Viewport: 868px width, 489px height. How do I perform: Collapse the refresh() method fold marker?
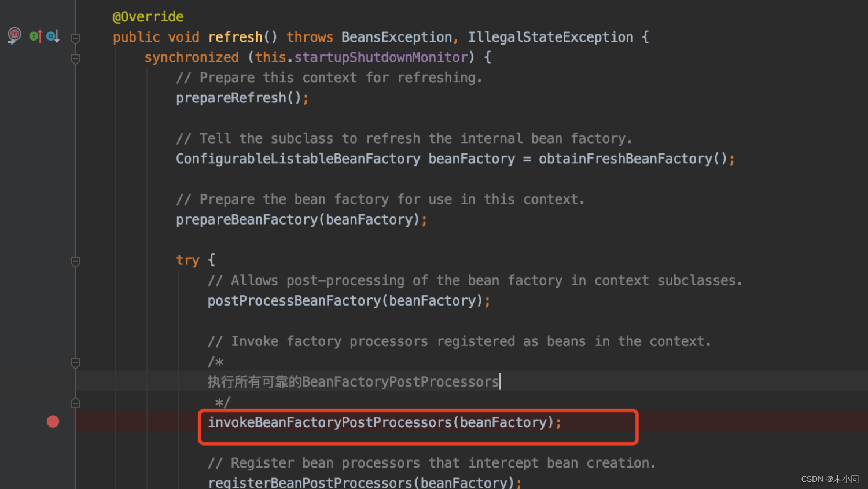click(x=75, y=38)
